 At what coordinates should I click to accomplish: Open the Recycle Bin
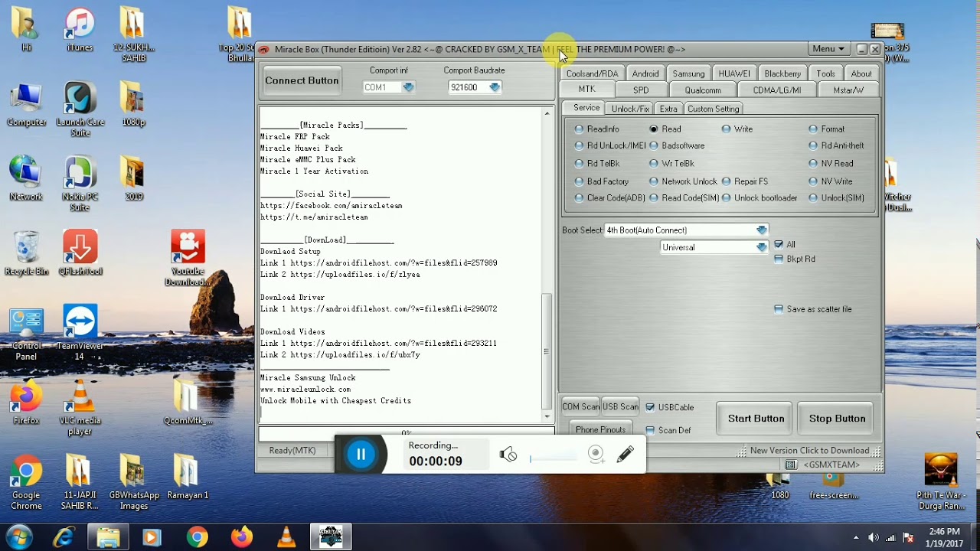26,253
